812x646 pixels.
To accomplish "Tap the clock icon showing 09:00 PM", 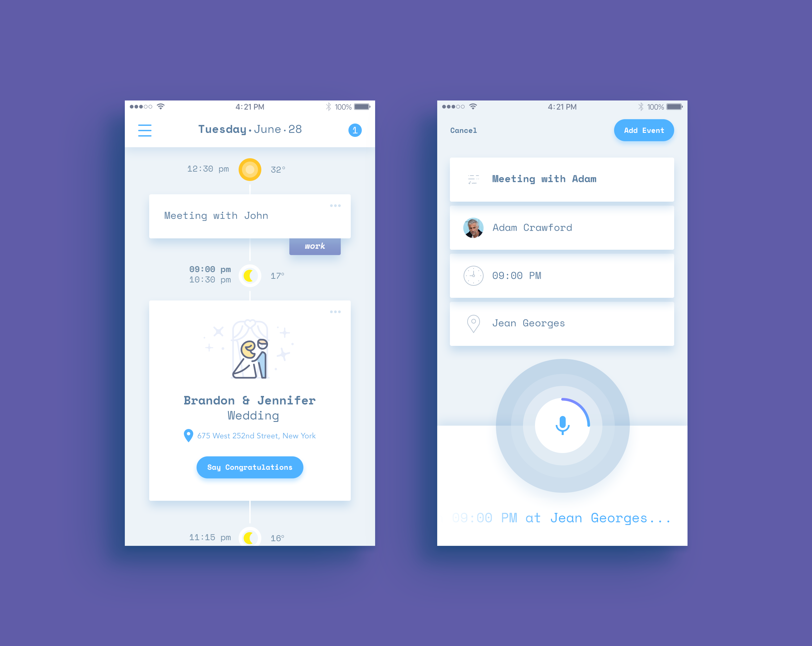I will tap(473, 275).
